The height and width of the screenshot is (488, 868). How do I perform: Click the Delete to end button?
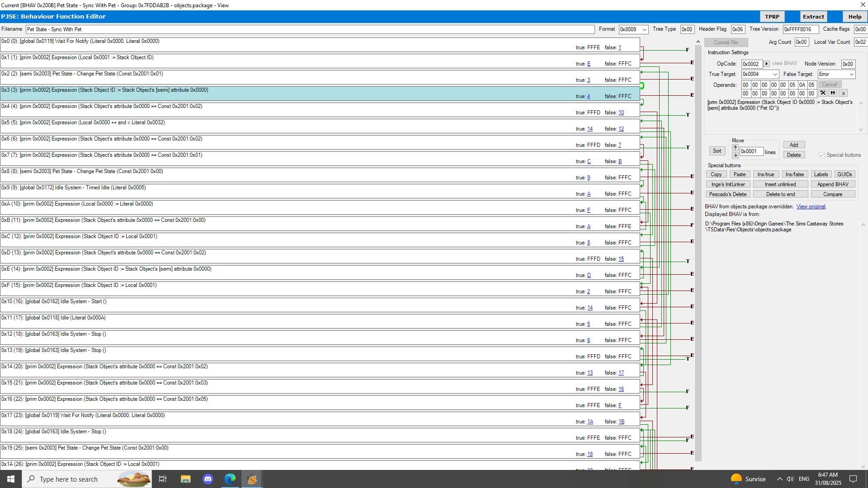coord(780,194)
